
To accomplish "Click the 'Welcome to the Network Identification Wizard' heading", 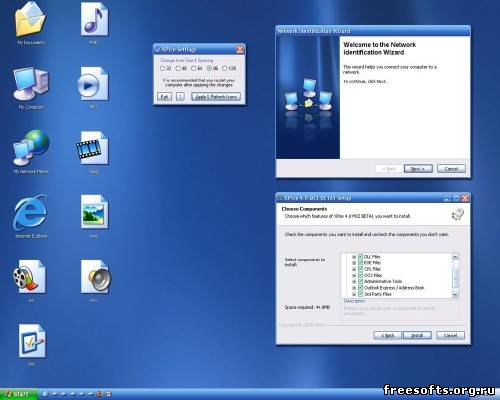I will coord(380,48).
